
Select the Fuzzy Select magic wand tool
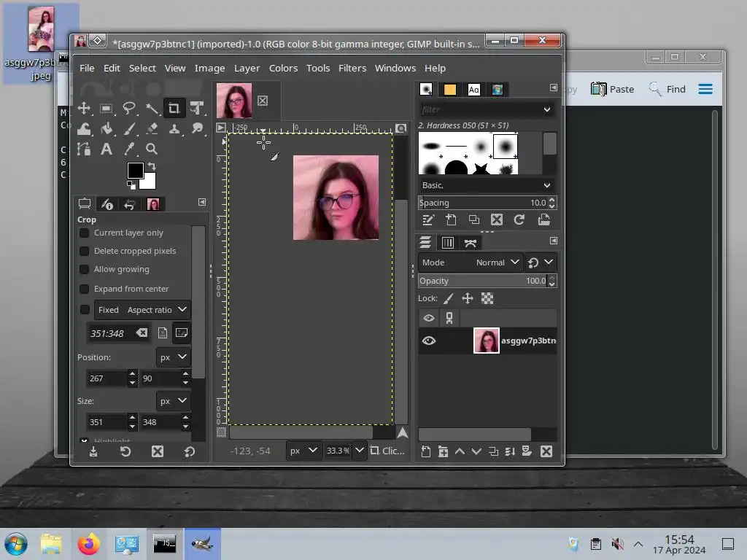pos(152,109)
